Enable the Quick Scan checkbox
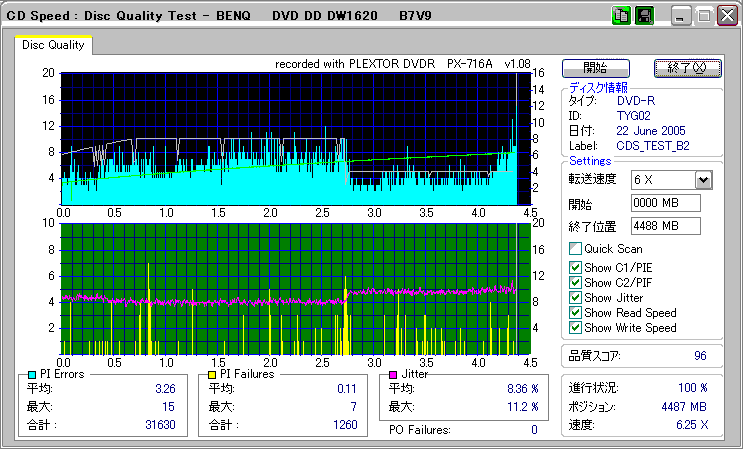743x449 pixels. coord(575,249)
